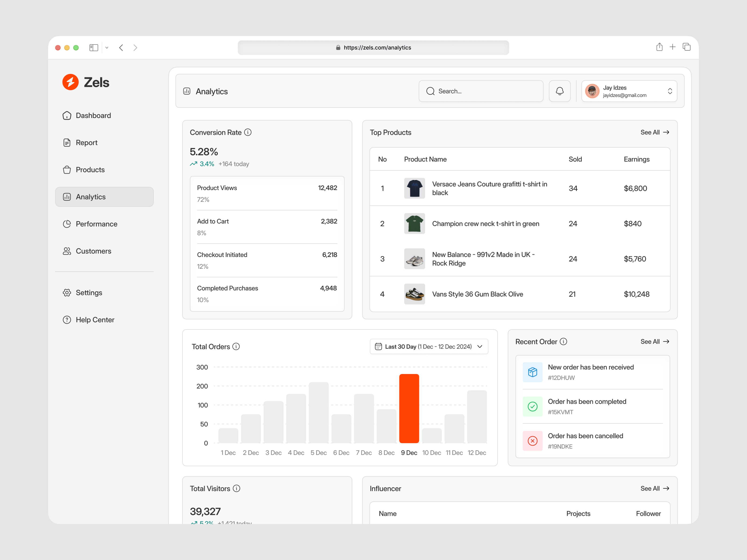Select the highlighted 9 Dec bar
The image size is (747, 560).
409,408
